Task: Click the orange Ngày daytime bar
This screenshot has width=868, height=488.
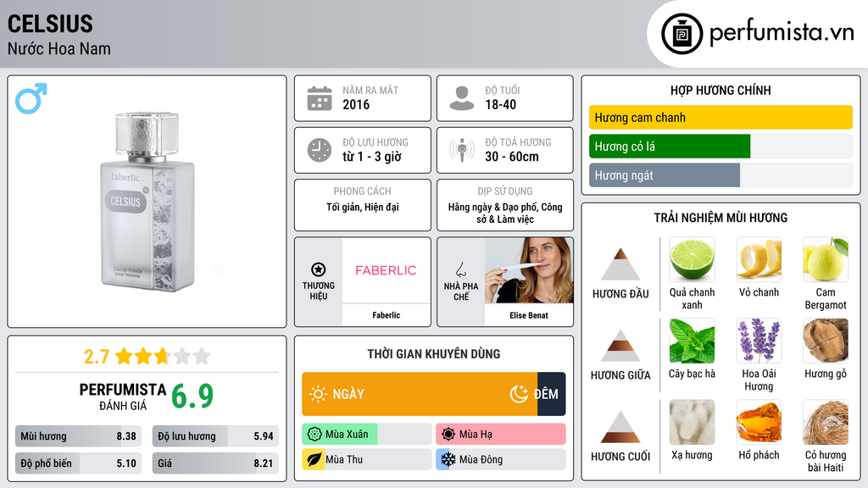Action: (x=420, y=394)
